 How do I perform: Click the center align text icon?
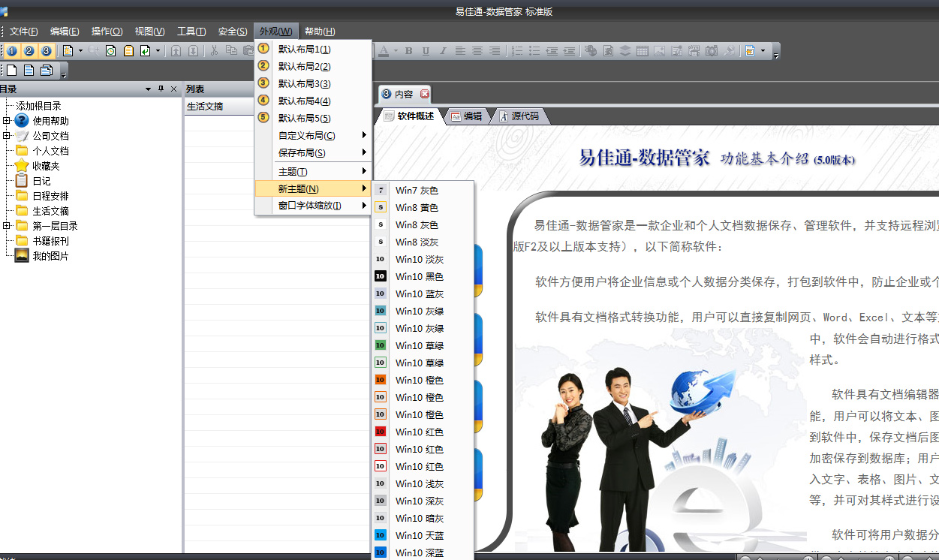(477, 51)
